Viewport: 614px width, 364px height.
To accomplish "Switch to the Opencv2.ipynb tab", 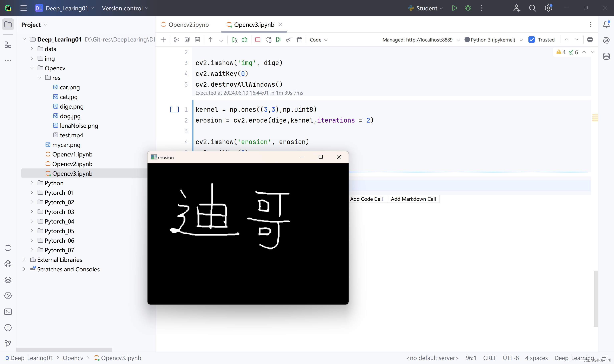I will [188, 25].
